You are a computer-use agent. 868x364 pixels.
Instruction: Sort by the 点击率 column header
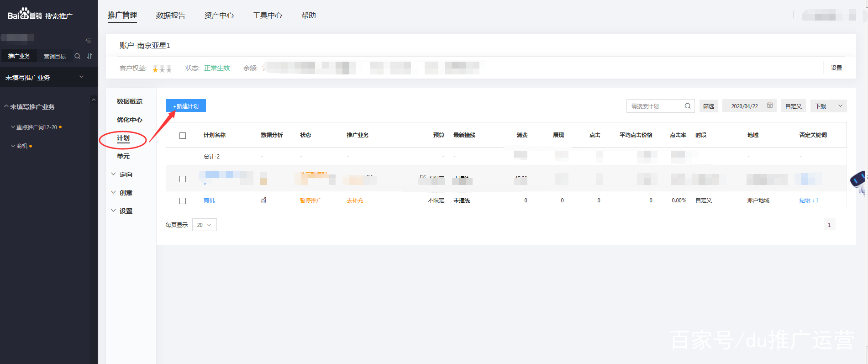point(678,135)
